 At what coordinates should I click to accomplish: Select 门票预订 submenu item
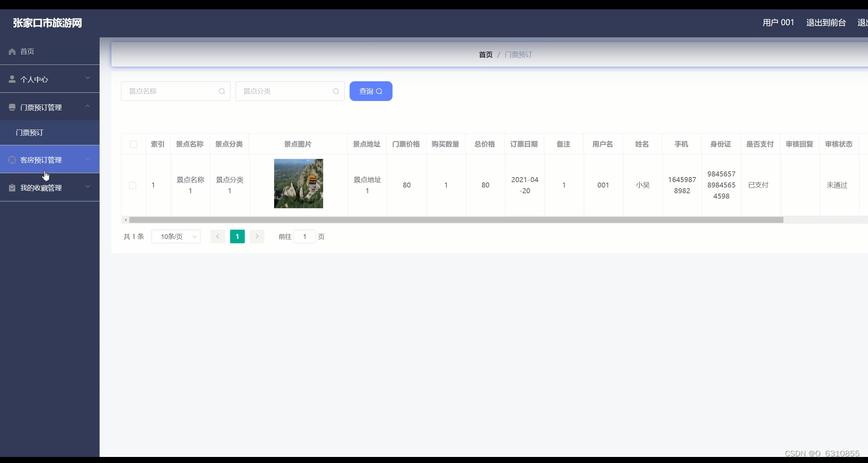pos(49,133)
